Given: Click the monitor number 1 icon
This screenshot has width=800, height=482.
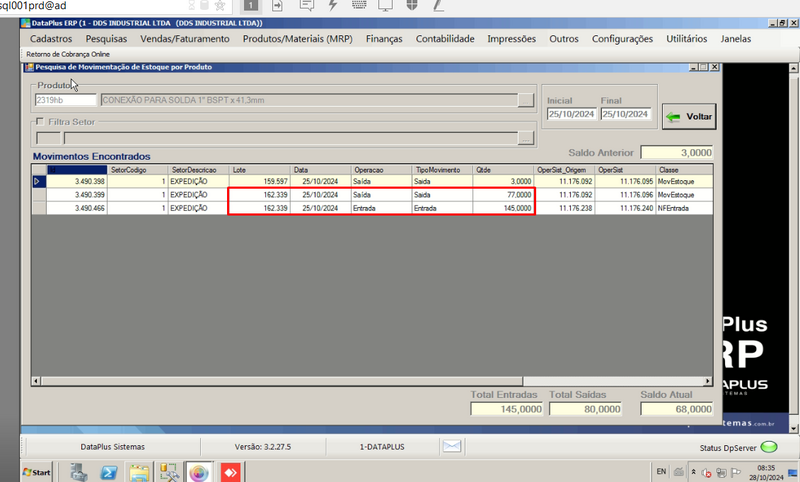Looking at the screenshot, I should coord(251,6).
